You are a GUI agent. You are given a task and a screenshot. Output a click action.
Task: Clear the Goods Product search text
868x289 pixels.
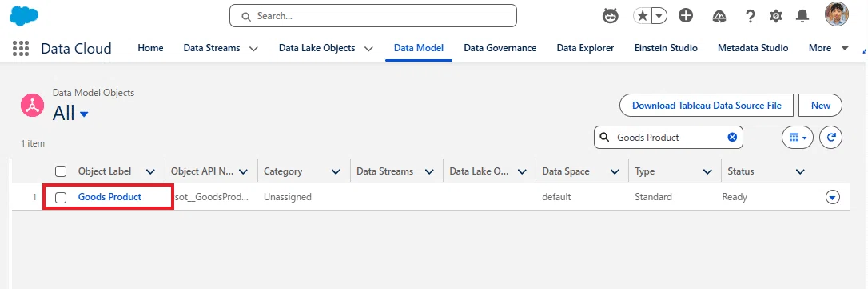pos(732,138)
